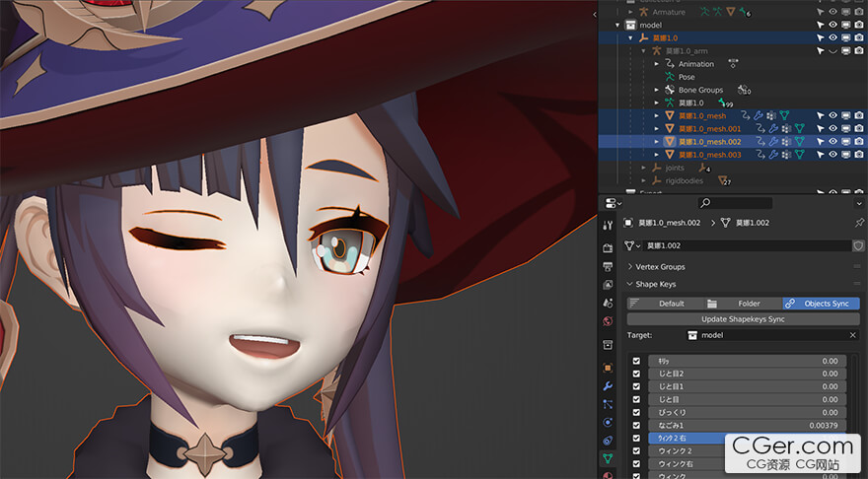The image size is (868, 479).
Task: Open the Render properties tab
Action: pos(608,247)
